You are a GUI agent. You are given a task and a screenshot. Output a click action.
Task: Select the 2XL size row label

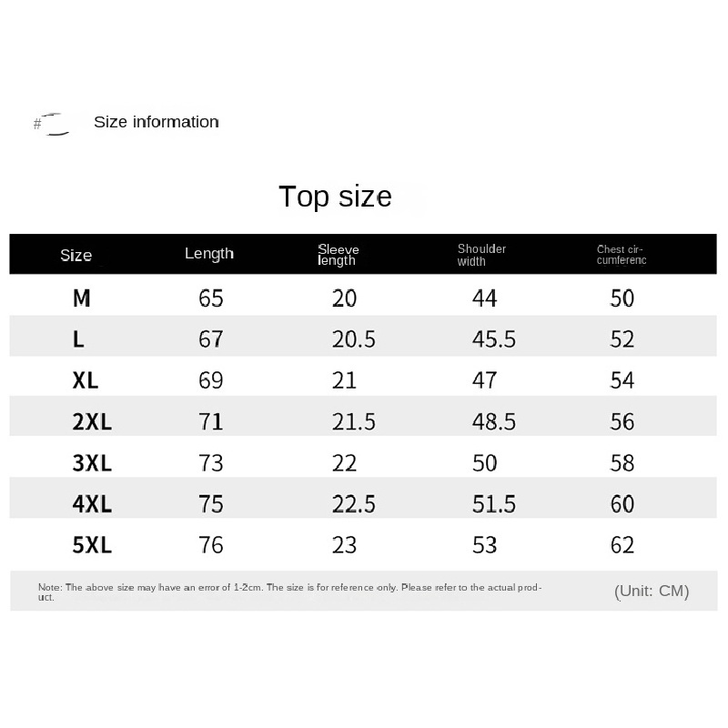[x=92, y=421]
